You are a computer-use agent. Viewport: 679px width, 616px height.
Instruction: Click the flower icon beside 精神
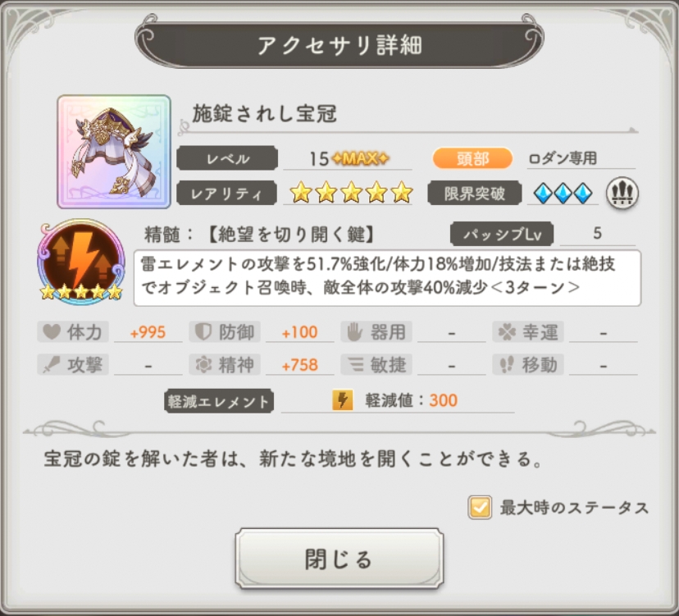203,365
